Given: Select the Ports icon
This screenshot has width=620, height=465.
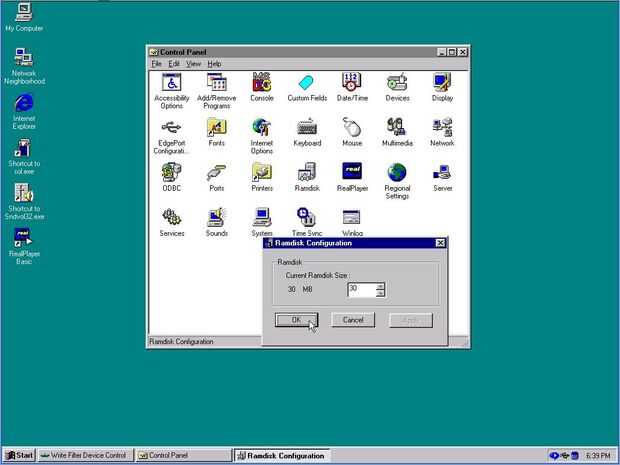Looking at the screenshot, I should (217, 177).
